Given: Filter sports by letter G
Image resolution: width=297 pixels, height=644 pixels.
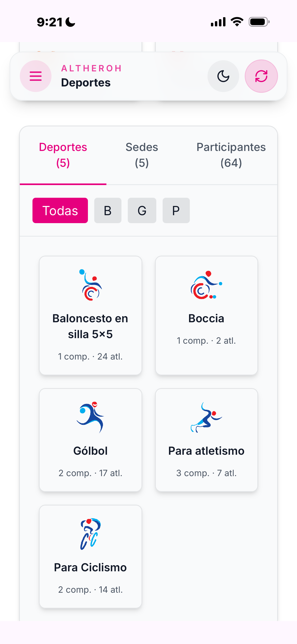Looking at the screenshot, I should coord(142,210).
